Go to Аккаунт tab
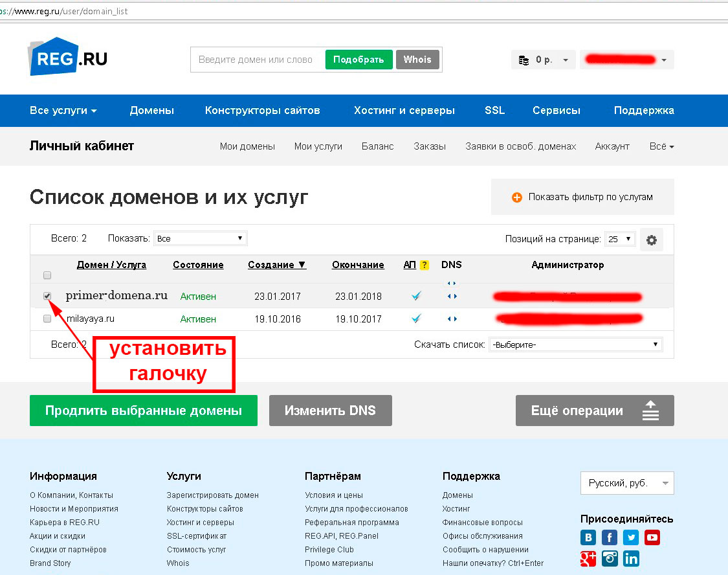 coord(612,146)
